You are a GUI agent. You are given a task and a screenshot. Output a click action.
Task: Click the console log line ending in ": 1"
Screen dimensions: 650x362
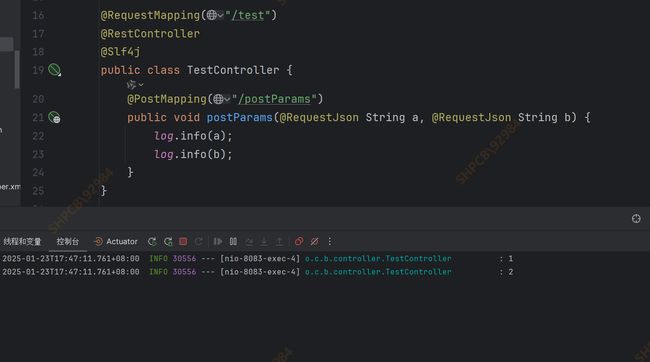point(258,259)
